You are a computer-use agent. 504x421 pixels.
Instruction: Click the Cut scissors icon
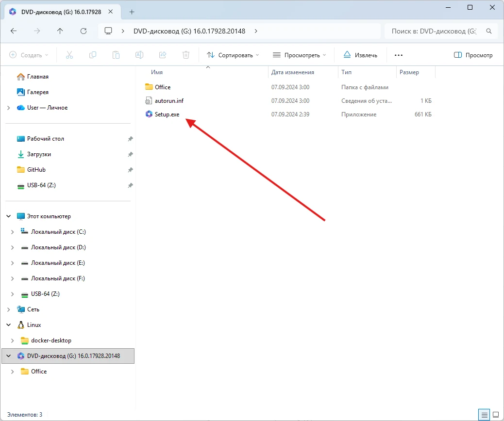[x=69, y=55]
